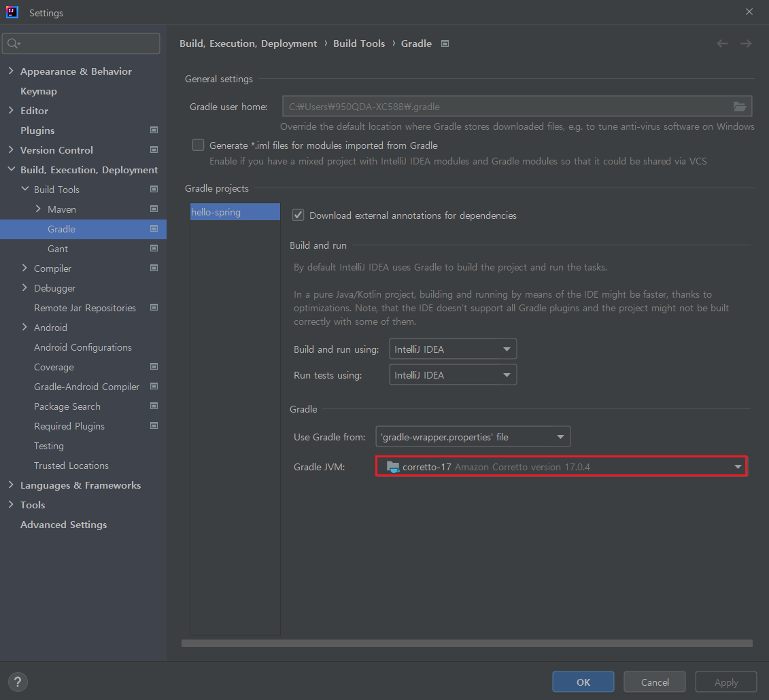Browse folder for Gradle user home
Screen dimensions: 769x700
tap(740, 107)
